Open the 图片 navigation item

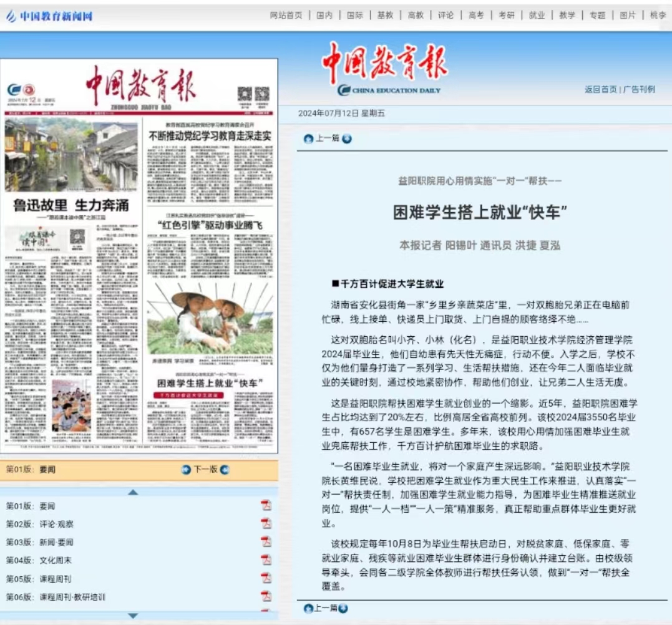coord(628,16)
